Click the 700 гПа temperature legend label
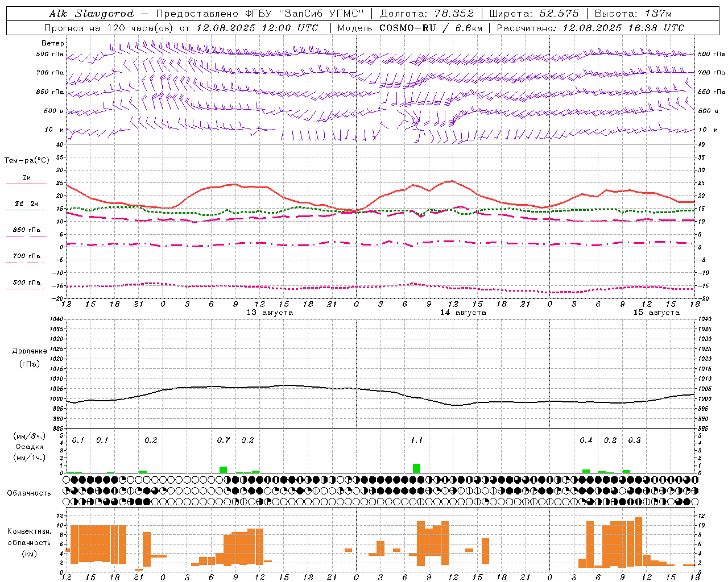 click(27, 256)
